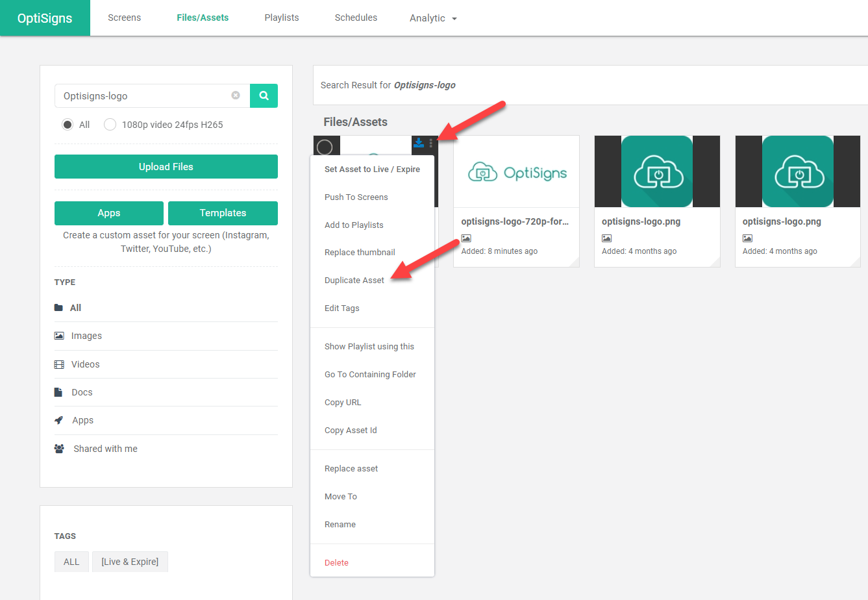Filter by Docs type
Viewport: 868px width, 600px height.
[82, 392]
